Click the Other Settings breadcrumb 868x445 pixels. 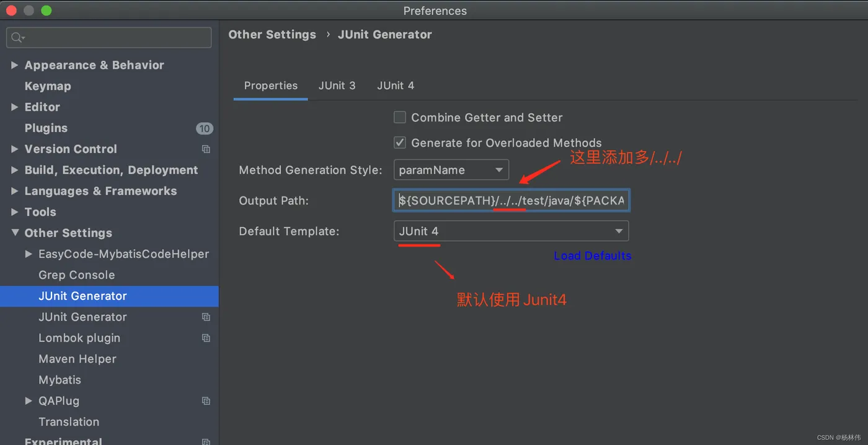pyautogui.click(x=272, y=34)
